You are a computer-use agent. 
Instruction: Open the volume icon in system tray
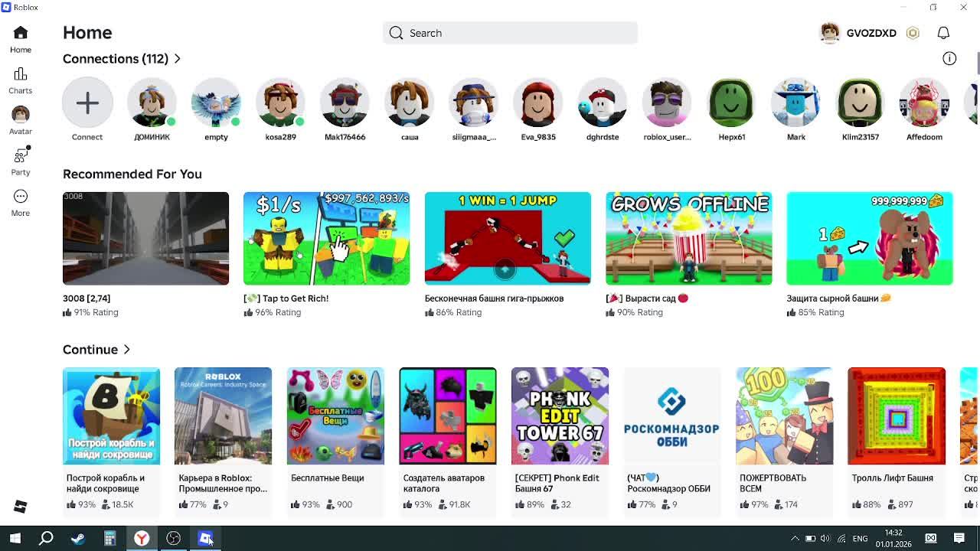point(825,539)
